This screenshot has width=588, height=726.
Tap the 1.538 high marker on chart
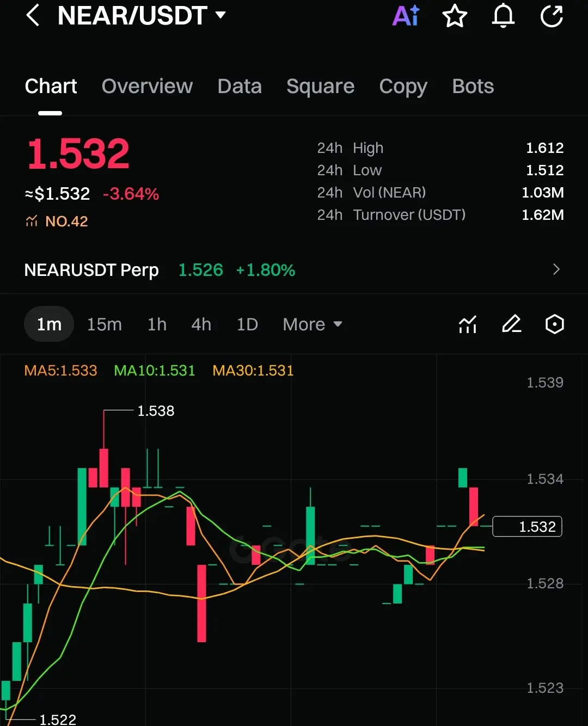pos(156,411)
